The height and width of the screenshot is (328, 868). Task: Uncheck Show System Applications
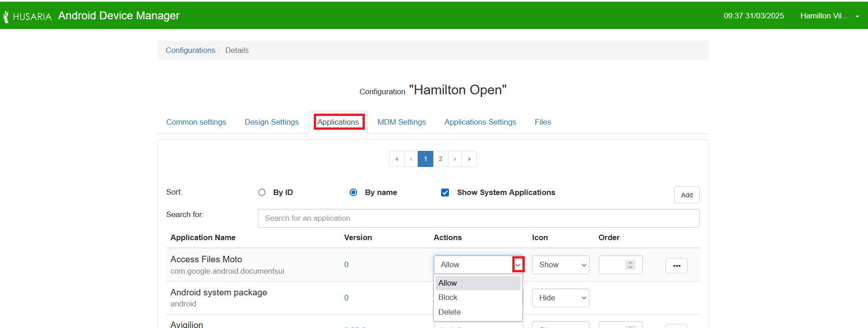[445, 192]
